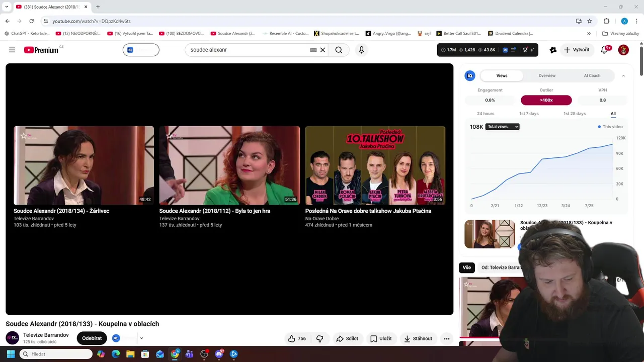Go to YouTube Premium home logo
Screen dimensions: 644x362
tap(41, 50)
